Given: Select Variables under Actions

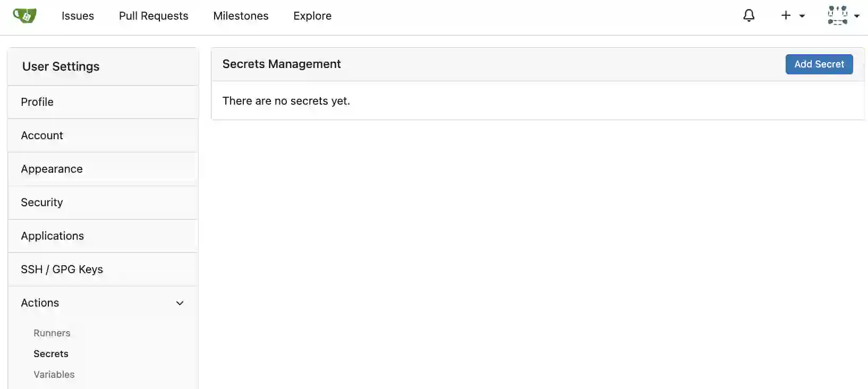Looking at the screenshot, I should point(54,375).
